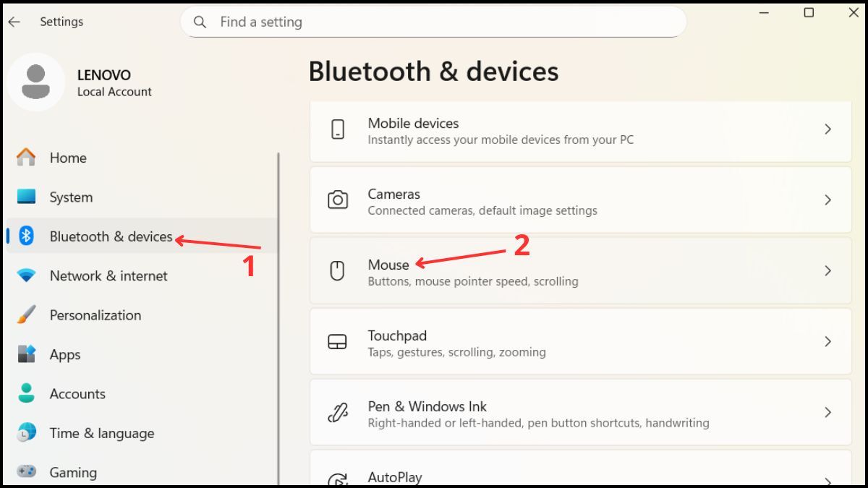The height and width of the screenshot is (488, 868).
Task: Click the Pen & Windows Ink icon
Action: tap(337, 412)
